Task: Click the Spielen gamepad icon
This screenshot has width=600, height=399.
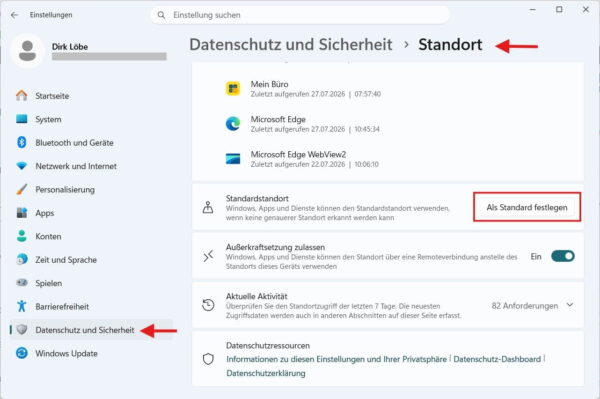Action: (x=22, y=283)
